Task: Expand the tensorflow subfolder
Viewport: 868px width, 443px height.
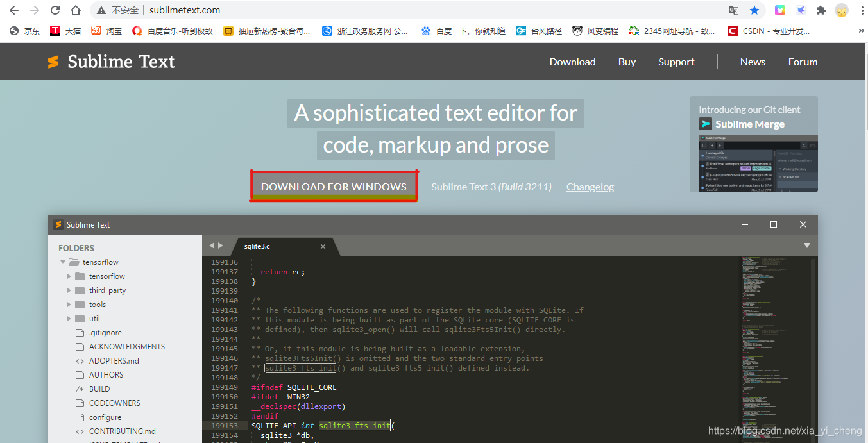Action: 69,276
